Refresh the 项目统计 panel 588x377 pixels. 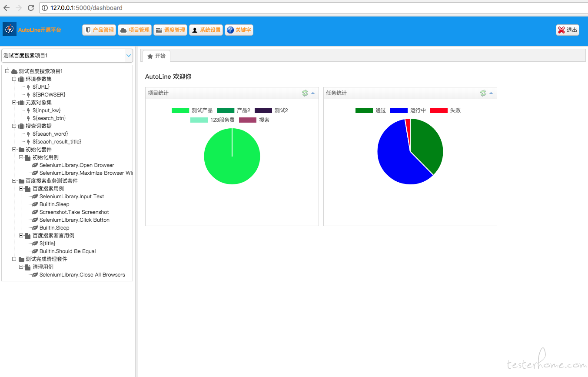305,93
